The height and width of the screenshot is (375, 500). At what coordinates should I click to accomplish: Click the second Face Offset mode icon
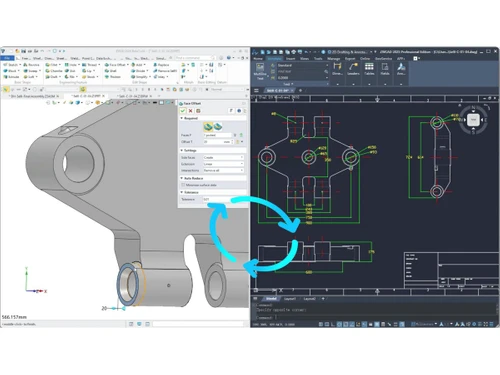coord(218,126)
